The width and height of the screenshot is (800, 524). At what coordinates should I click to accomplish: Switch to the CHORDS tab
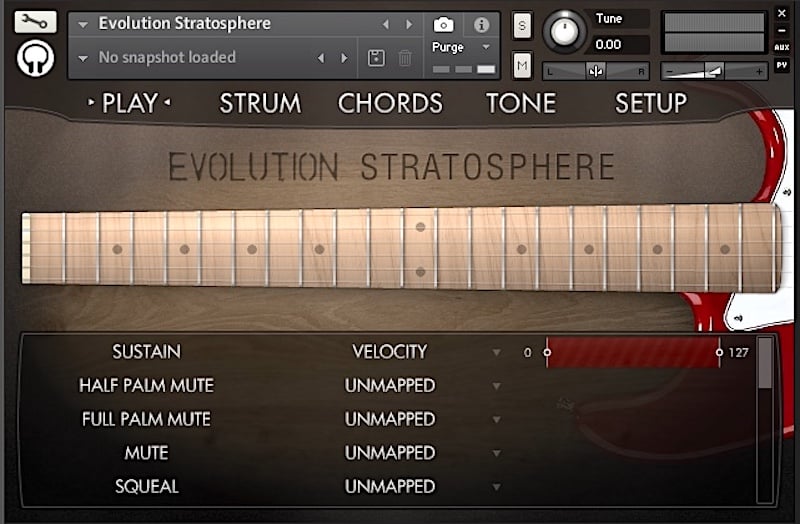click(x=390, y=104)
